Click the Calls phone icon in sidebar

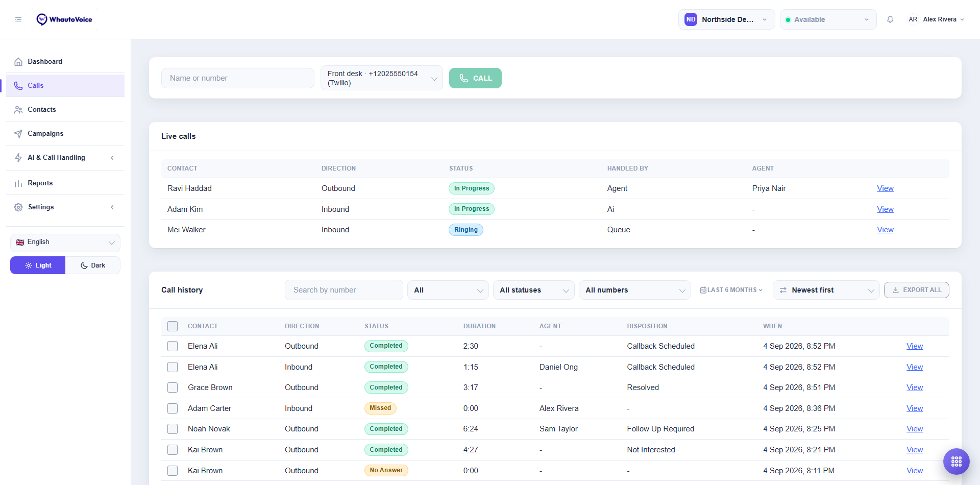pyautogui.click(x=18, y=86)
